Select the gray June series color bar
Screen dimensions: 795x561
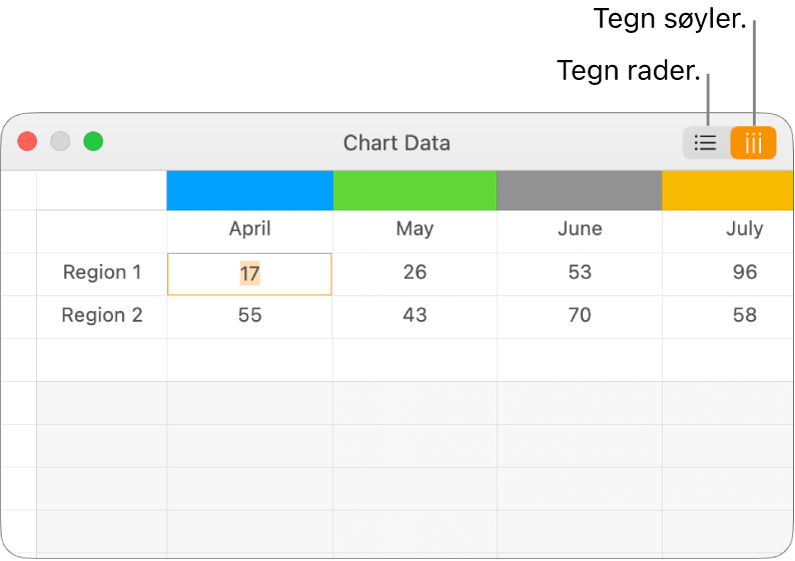[579, 190]
